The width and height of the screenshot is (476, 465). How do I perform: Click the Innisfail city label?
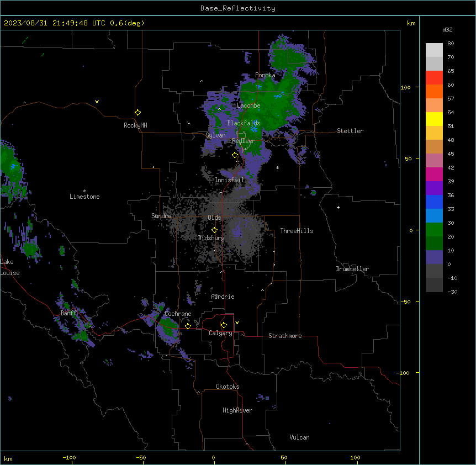coord(230,180)
